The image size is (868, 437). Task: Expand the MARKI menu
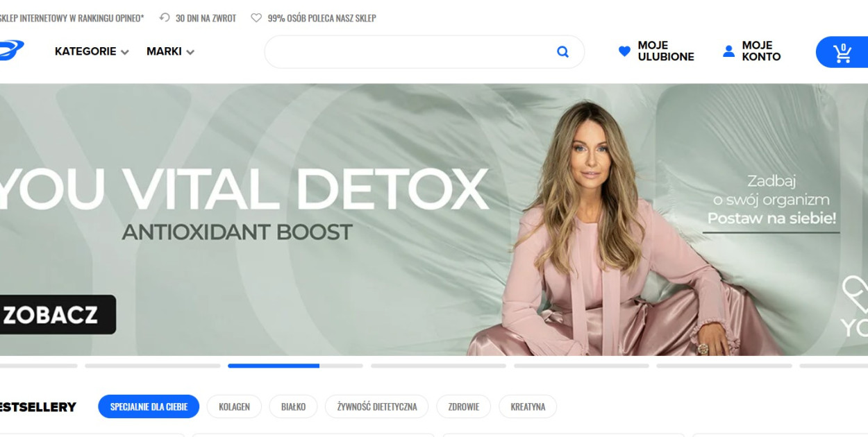tap(170, 51)
